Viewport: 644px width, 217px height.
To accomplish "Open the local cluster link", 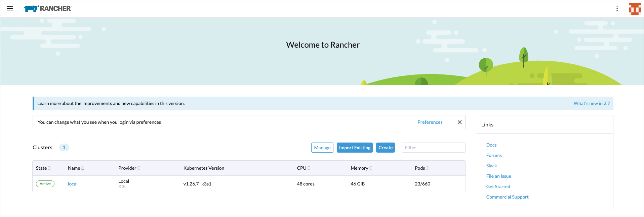I will [73, 184].
